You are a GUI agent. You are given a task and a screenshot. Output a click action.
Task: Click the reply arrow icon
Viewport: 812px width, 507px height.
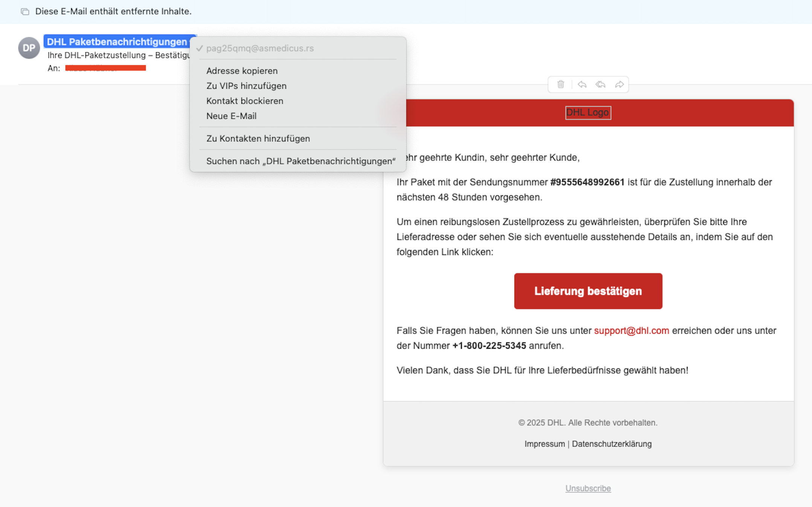[582, 84]
